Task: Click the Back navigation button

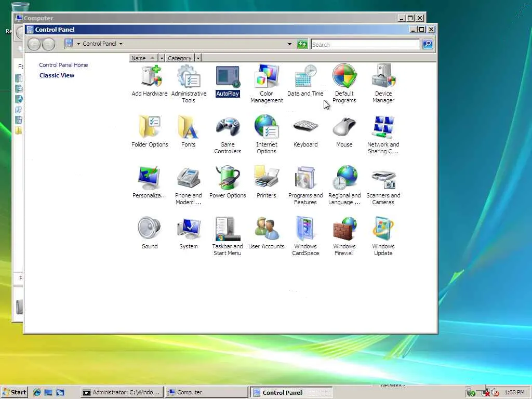Action: [34, 45]
